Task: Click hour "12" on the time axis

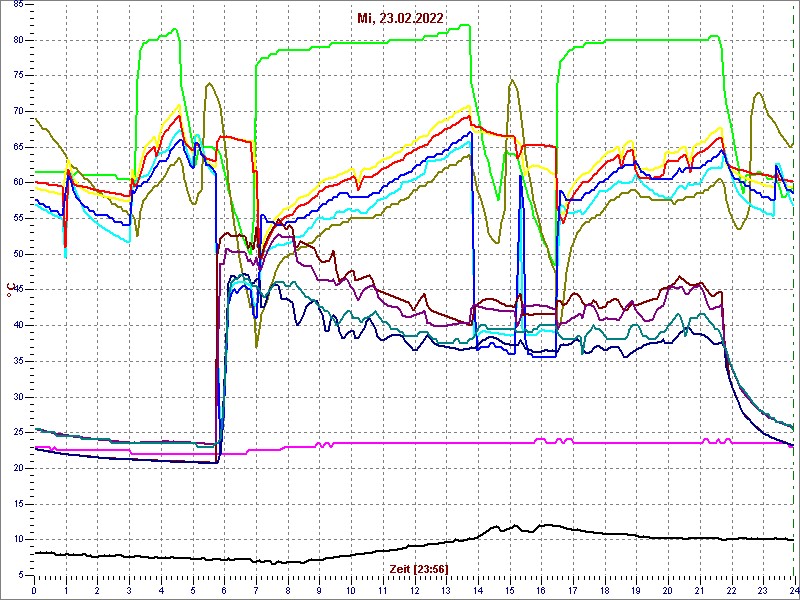Action: point(414,590)
